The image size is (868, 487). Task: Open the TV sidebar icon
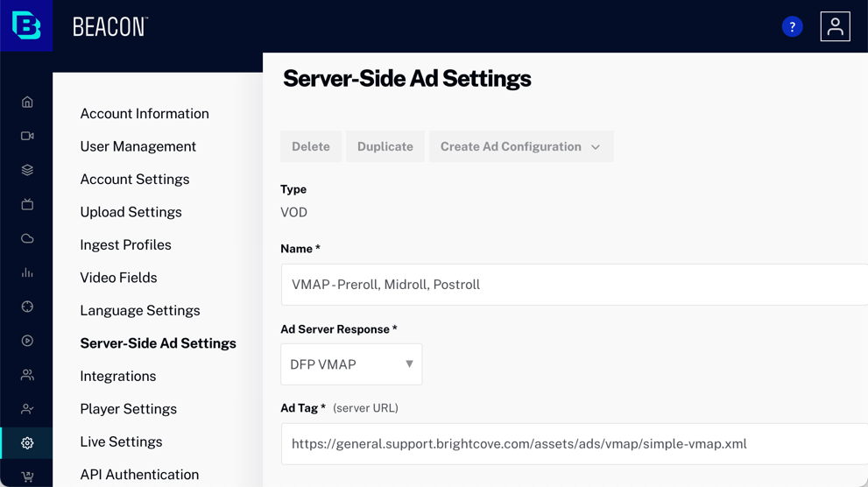click(27, 204)
